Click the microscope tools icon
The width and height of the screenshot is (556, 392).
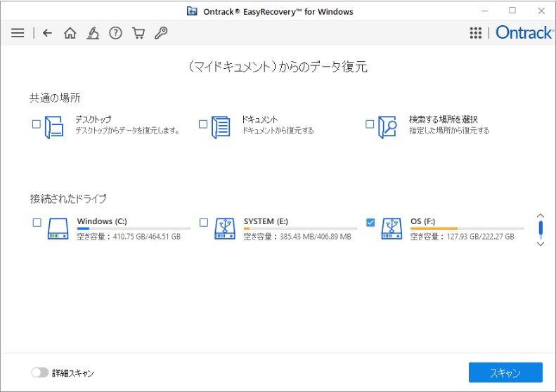click(92, 33)
